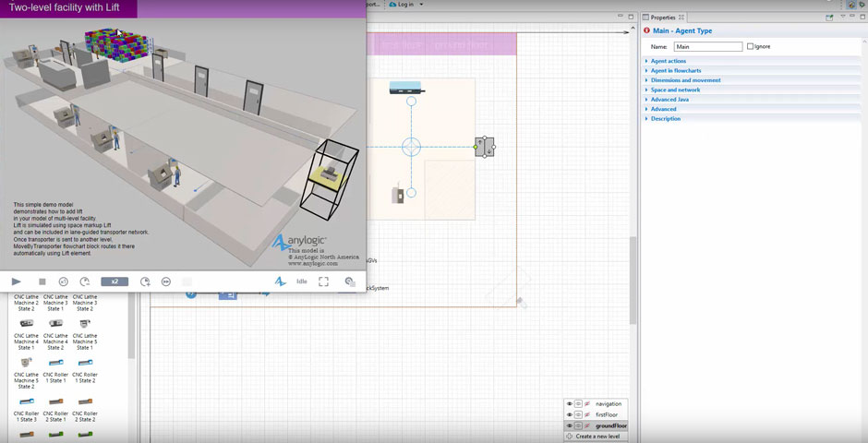
Task: Select CNC Roller 1 State 1 palette icon
Action: 54,362
